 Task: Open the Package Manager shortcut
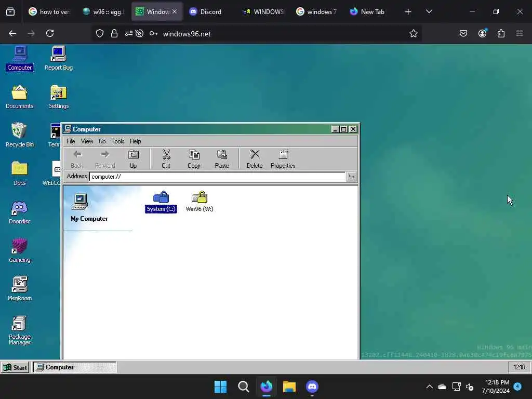click(19, 330)
